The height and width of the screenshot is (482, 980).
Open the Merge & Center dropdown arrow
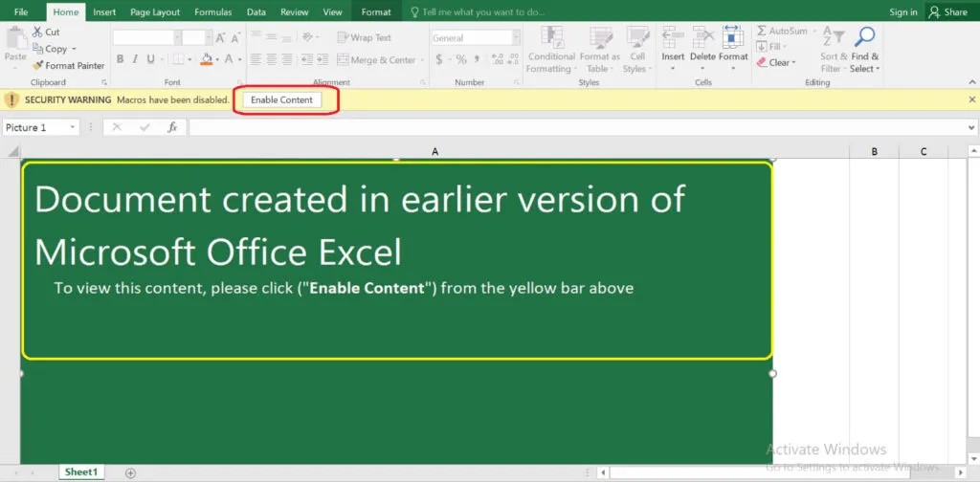(422, 60)
